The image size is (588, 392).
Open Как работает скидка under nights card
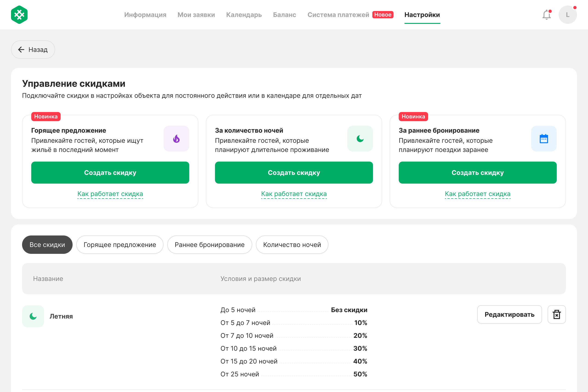click(294, 194)
